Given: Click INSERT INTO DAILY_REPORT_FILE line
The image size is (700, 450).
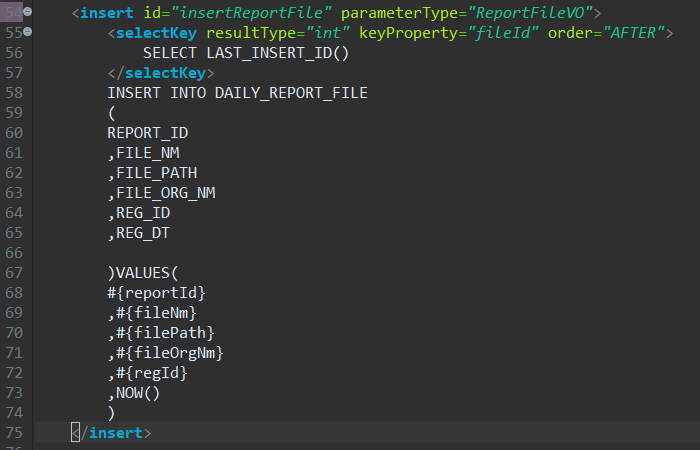Looking at the screenshot, I should 238,93.
